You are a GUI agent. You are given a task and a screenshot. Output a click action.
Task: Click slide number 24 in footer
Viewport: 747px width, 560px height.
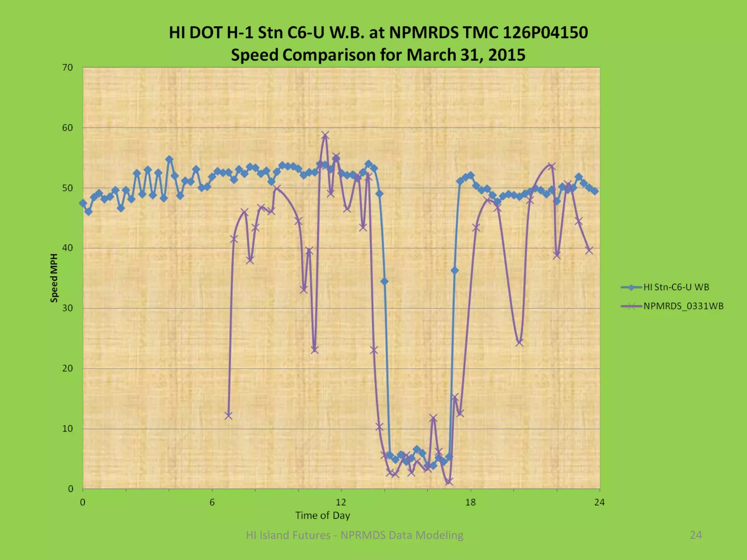(696, 535)
